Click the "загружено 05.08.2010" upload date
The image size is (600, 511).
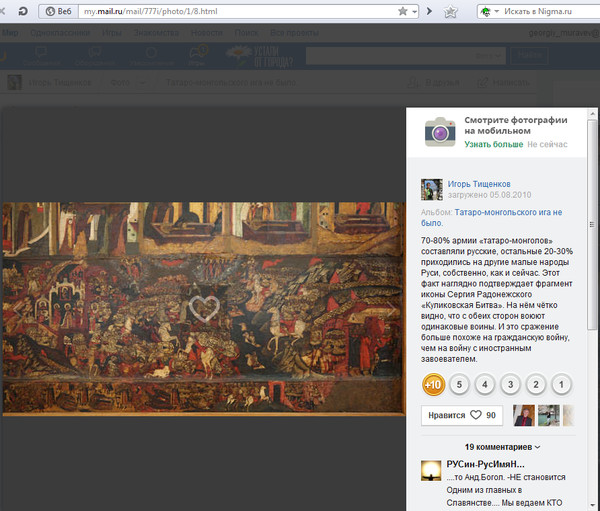point(489,195)
